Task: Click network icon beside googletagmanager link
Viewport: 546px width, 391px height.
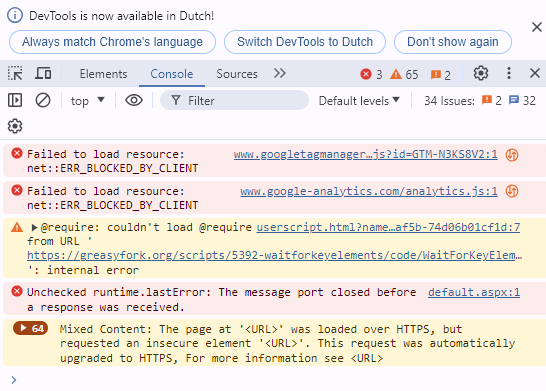Action: [512, 155]
